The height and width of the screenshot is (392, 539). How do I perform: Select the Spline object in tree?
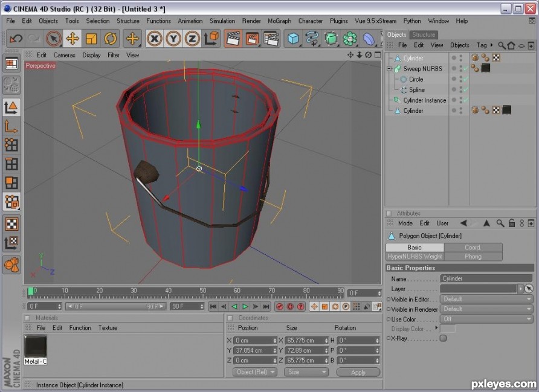[416, 89]
